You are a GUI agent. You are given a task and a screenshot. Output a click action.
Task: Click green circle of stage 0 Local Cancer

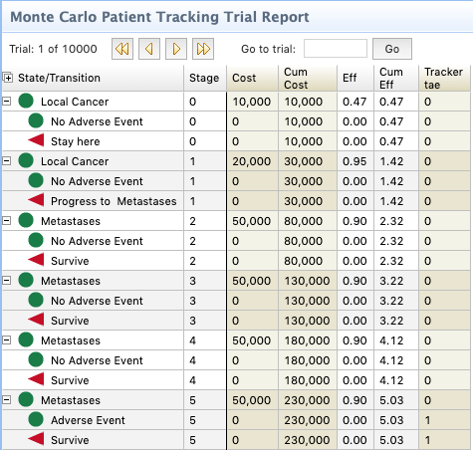26,101
